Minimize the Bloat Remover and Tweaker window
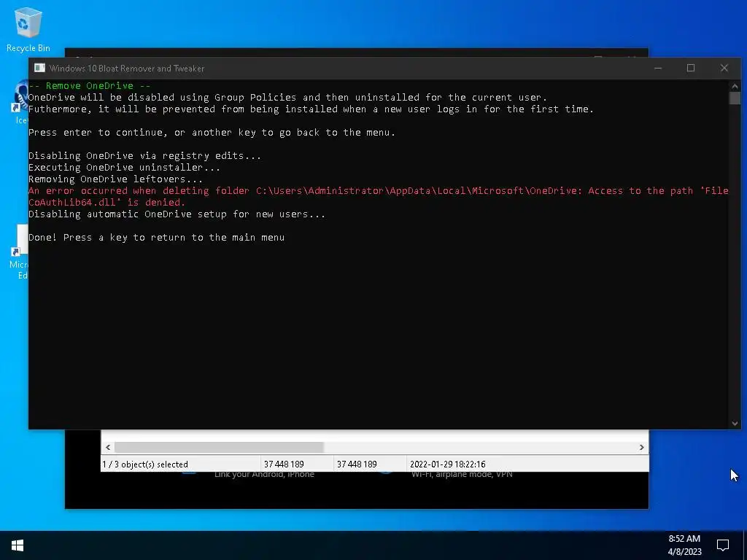This screenshot has width=747, height=560. click(x=658, y=68)
